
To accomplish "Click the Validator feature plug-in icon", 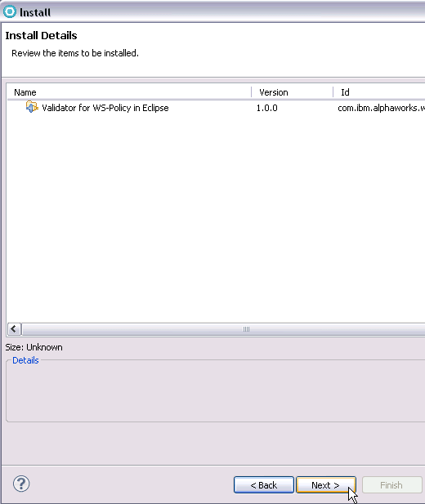I will pyautogui.click(x=32, y=107).
